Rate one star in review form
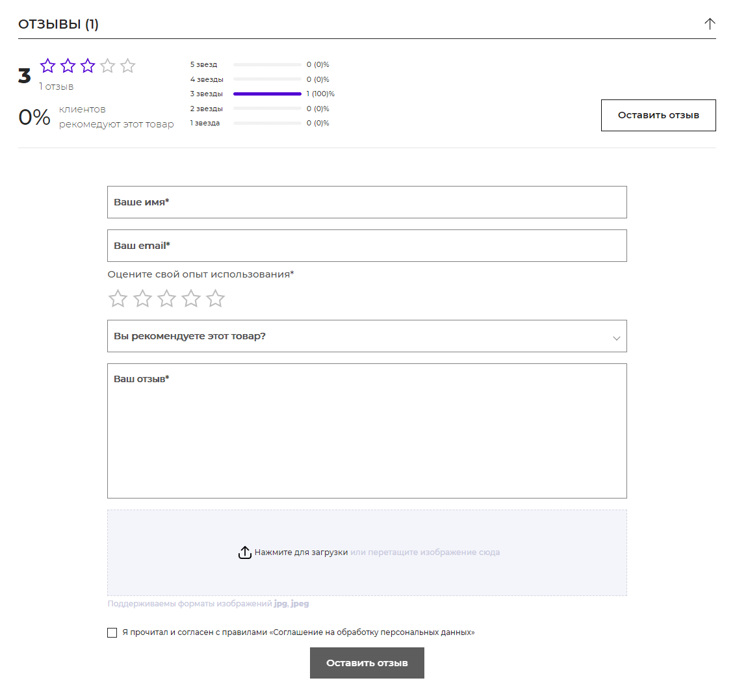This screenshot has width=735, height=700. point(118,299)
